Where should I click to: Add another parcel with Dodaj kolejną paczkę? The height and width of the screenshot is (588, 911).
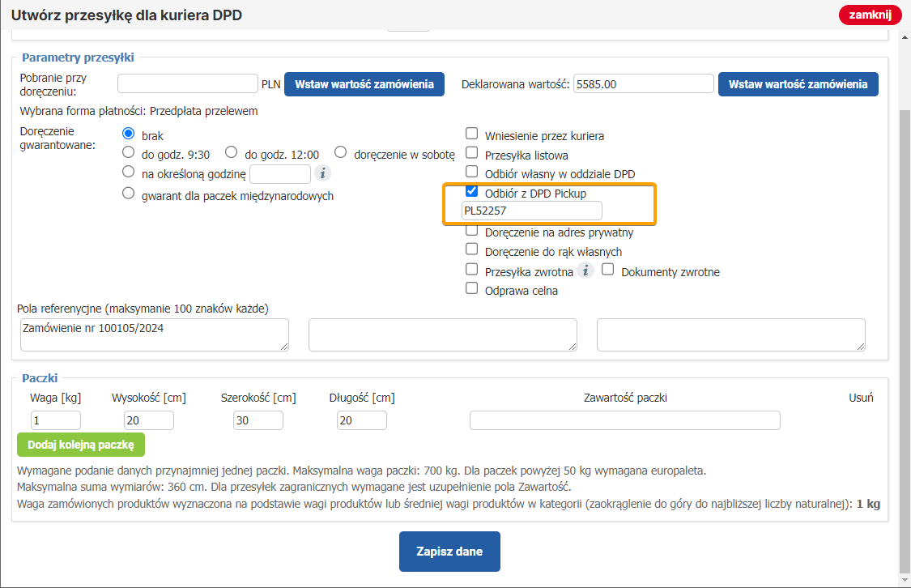click(81, 445)
